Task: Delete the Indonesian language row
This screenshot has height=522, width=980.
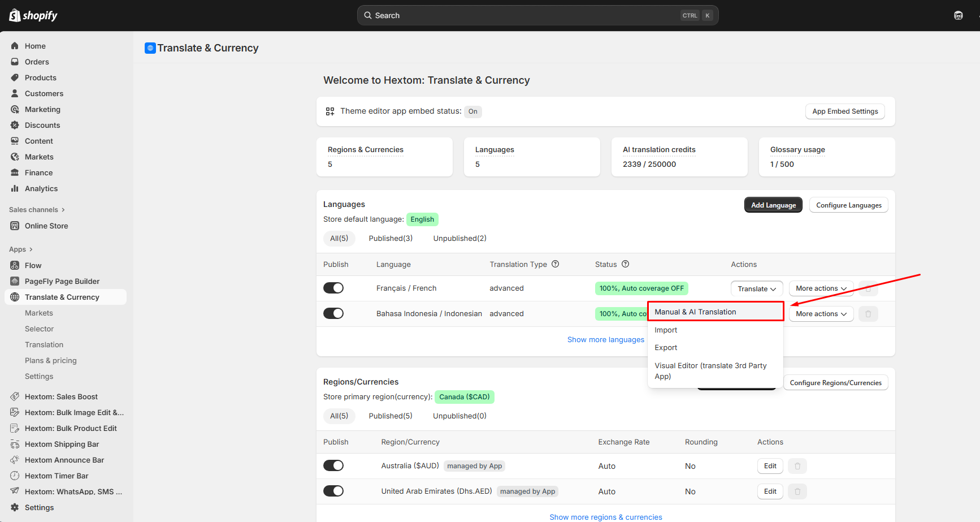Action: tap(868, 314)
